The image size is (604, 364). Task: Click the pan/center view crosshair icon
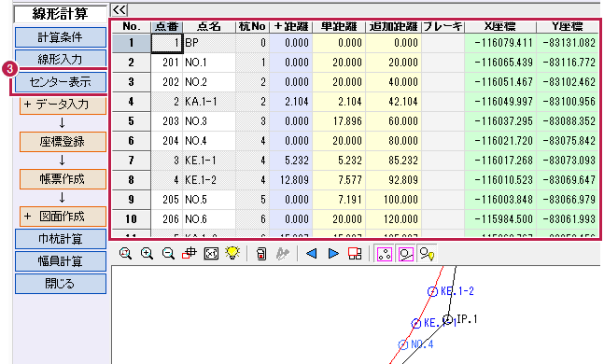[x=190, y=254]
